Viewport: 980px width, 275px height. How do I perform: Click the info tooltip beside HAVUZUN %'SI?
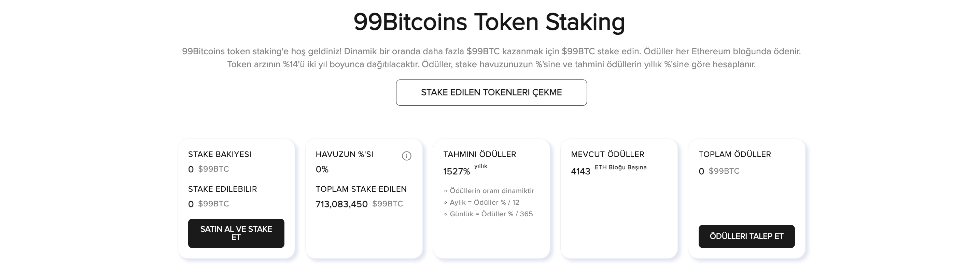(x=407, y=155)
